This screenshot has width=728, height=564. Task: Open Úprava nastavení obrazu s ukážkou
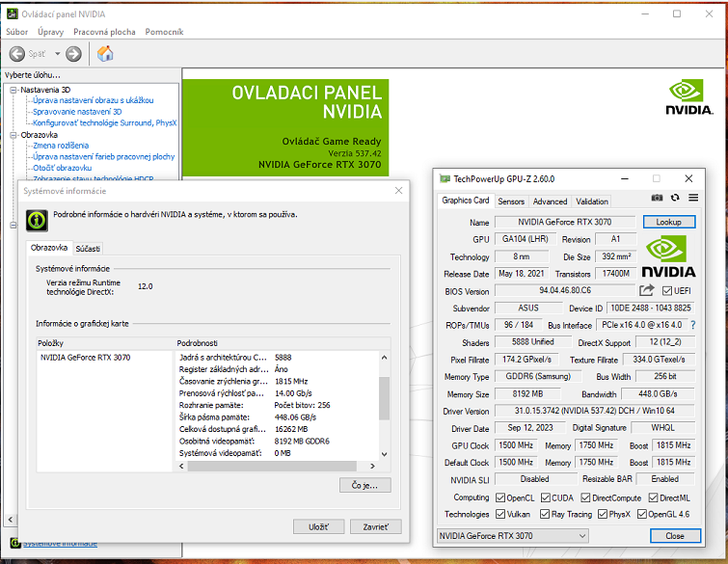point(93,100)
